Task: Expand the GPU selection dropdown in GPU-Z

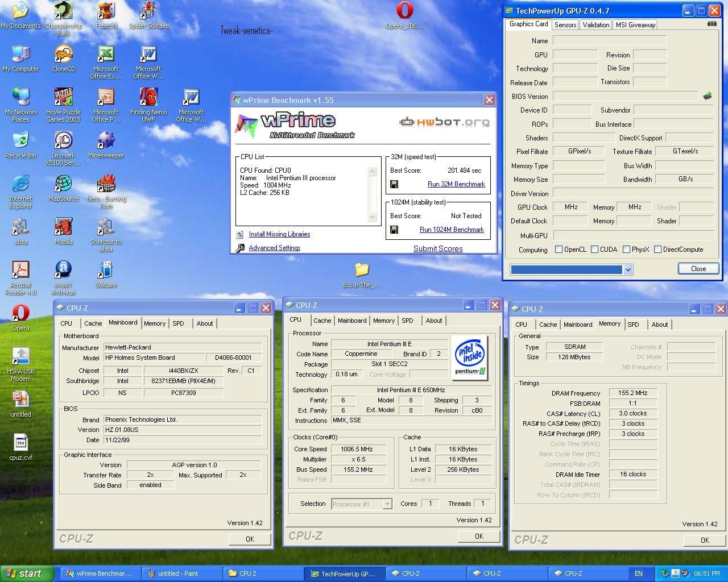Action: tap(628, 269)
